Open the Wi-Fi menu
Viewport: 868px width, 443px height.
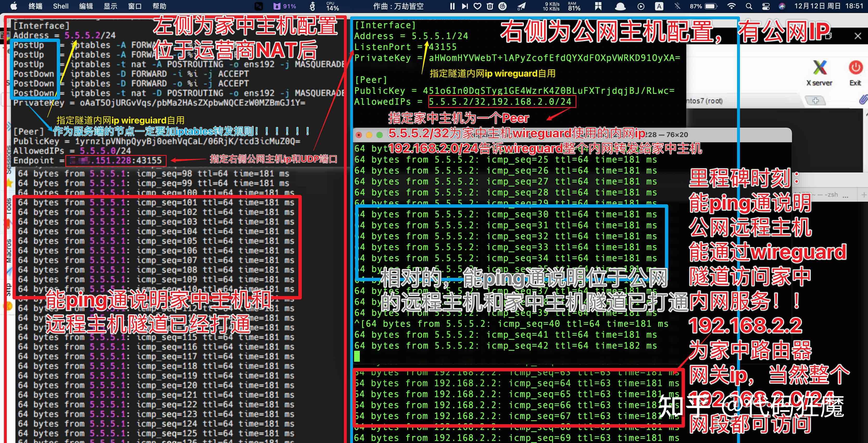tap(731, 6)
